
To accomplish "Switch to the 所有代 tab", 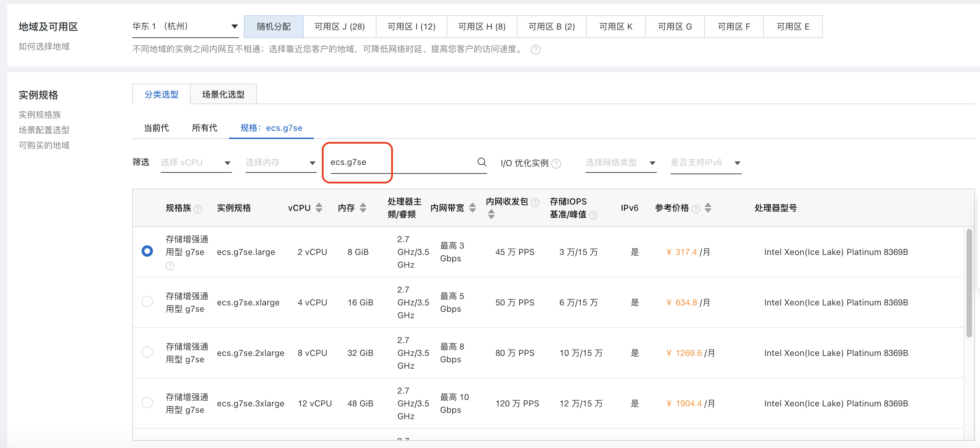I will tap(205, 128).
